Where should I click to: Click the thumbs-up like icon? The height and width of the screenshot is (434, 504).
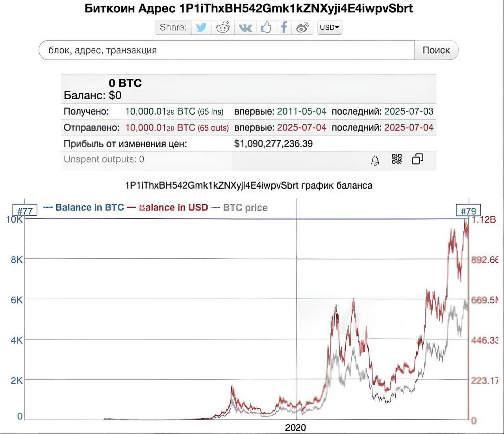coord(266,28)
